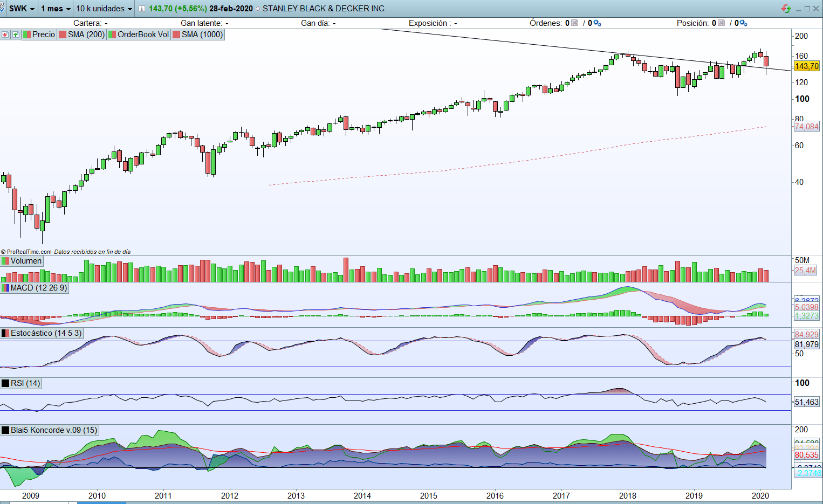Click the black swatch of RSI (14)

click(5, 383)
